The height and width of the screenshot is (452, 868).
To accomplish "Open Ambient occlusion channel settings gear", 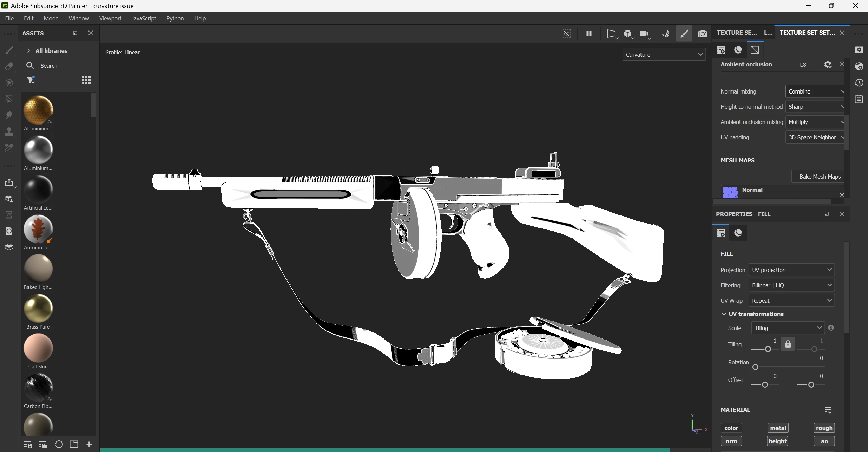I will click(828, 64).
